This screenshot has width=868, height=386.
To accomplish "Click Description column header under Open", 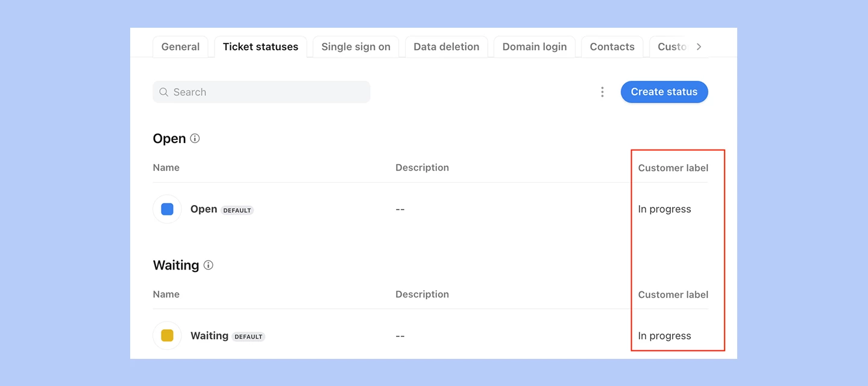I will 422,168.
